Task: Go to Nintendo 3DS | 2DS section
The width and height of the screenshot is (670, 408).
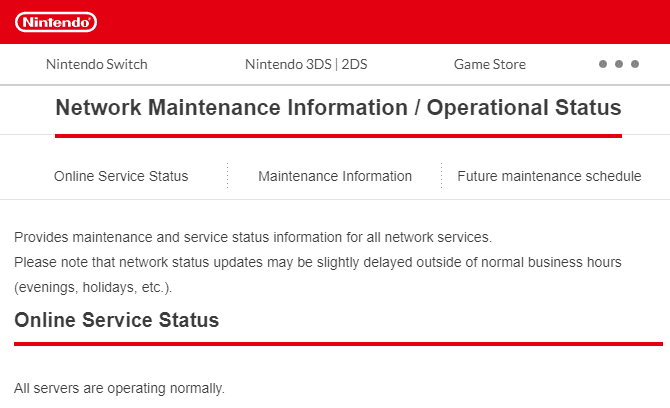Action: coord(306,65)
